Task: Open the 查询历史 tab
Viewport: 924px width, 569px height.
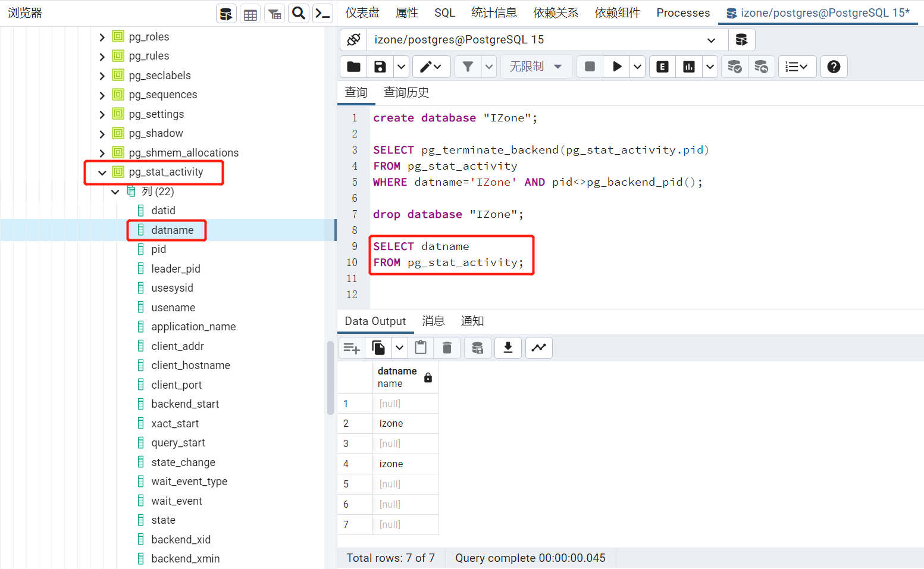Action: click(406, 92)
